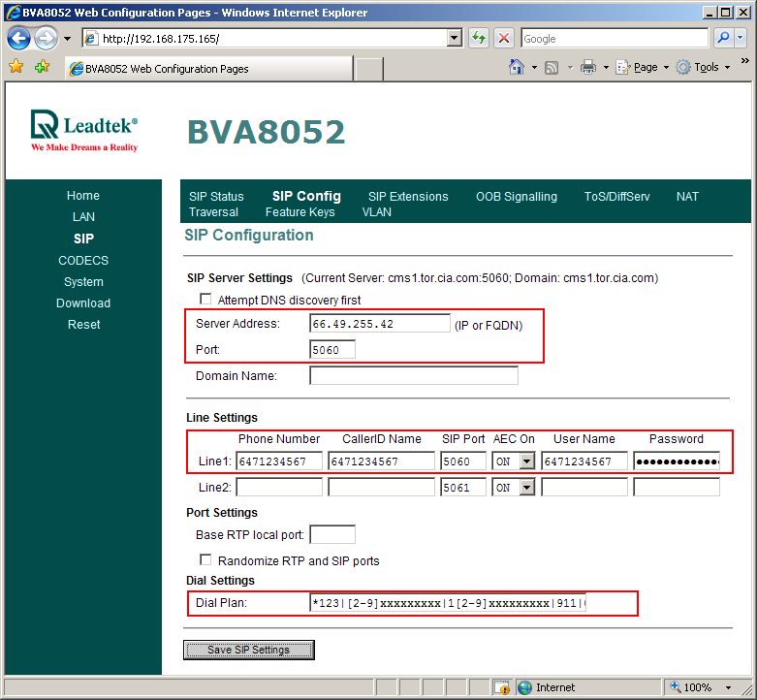757x700 pixels.
Task: Click Line2 User Name field
Action: [584, 487]
